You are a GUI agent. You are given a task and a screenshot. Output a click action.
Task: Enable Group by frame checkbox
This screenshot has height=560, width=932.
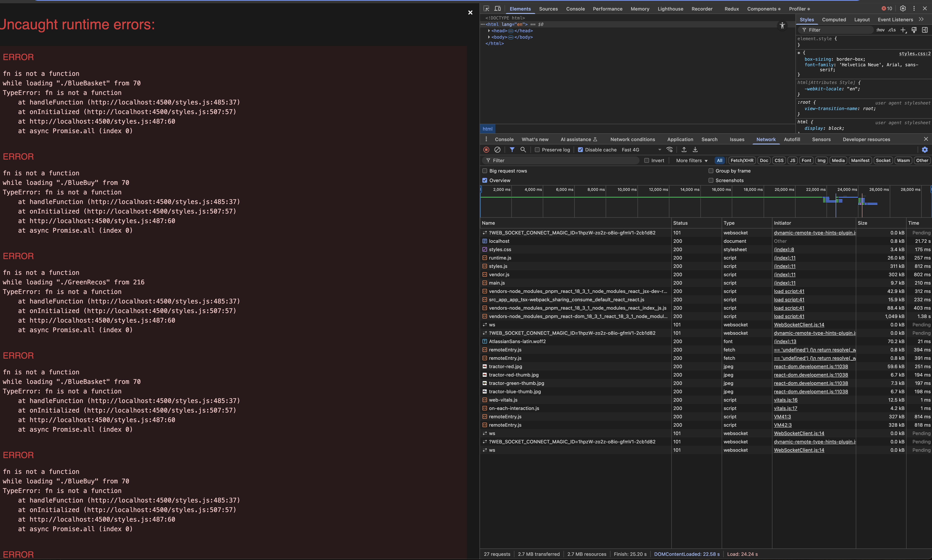(711, 171)
